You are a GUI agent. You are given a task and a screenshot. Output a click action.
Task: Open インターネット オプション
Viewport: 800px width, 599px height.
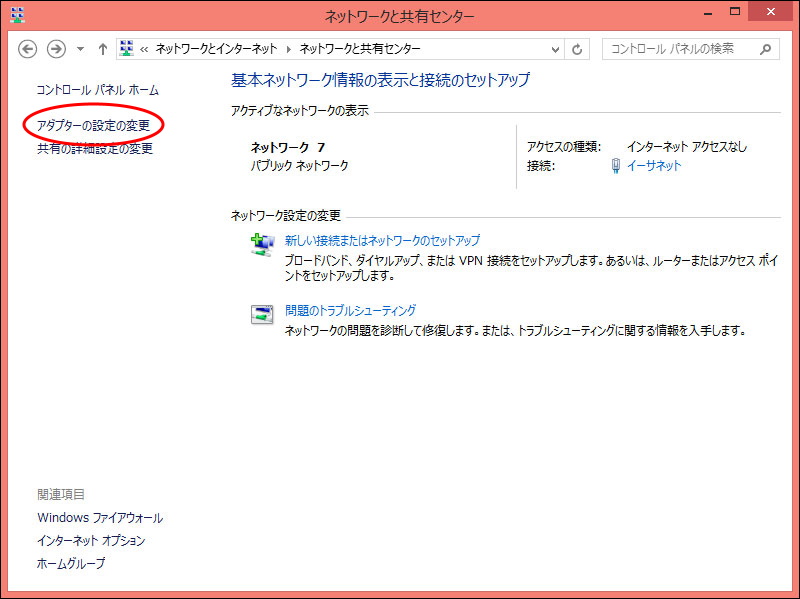[x=91, y=541]
